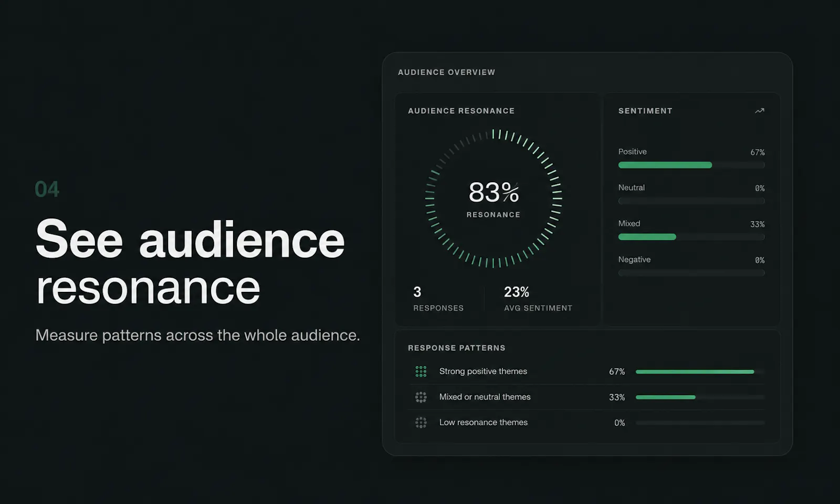Select the "Low resonance themes" row label
840x504 pixels.
click(483, 422)
